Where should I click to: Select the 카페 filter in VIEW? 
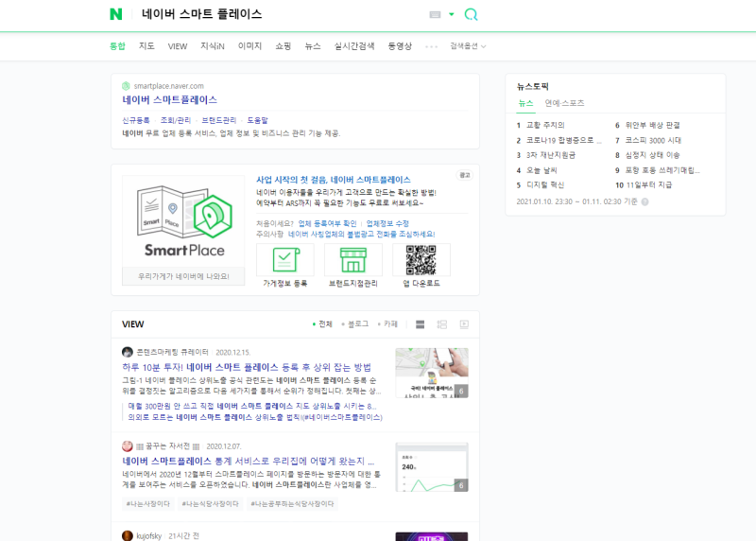pos(388,323)
